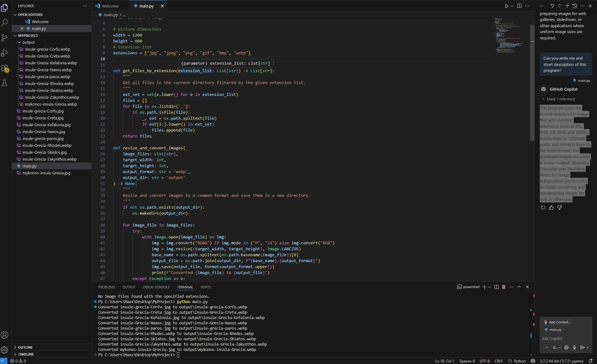
Task: Open the Copilot model picker dropdown
Action: point(557,347)
